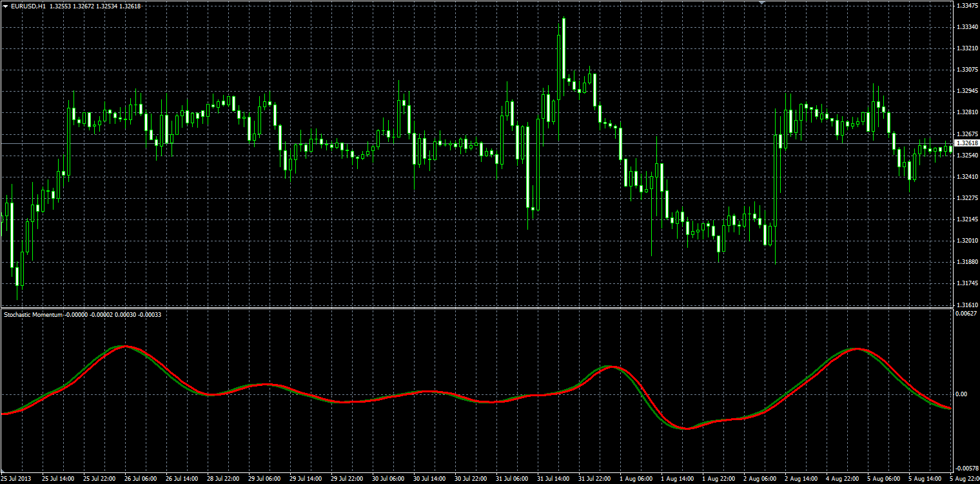Click the 0.00627 indicator scale value
Image resolution: width=980 pixels, height=484 pixels.
pos(966,314)
